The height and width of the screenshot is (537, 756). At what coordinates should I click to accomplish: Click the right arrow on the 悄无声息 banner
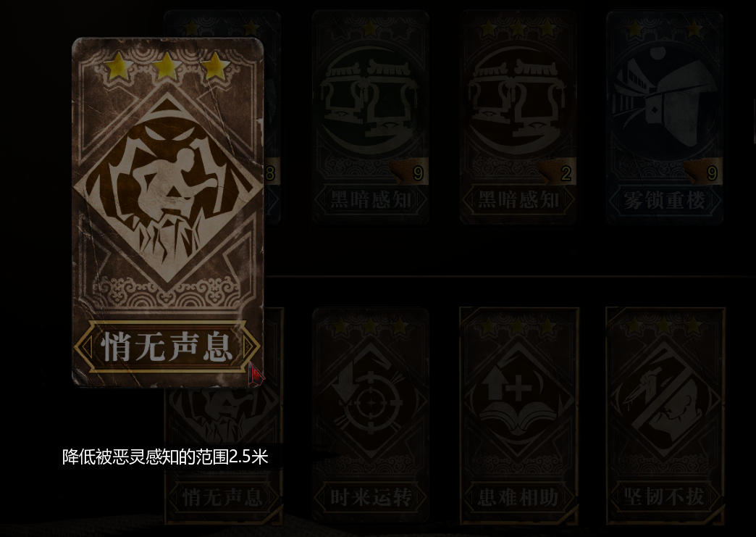[249, 346]
